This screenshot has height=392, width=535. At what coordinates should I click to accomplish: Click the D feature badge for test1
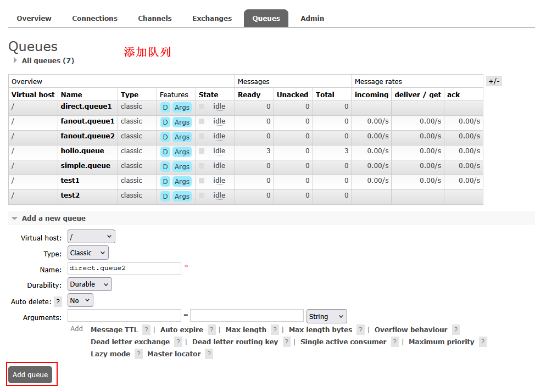pyautogui.click(x=165, y=181)
